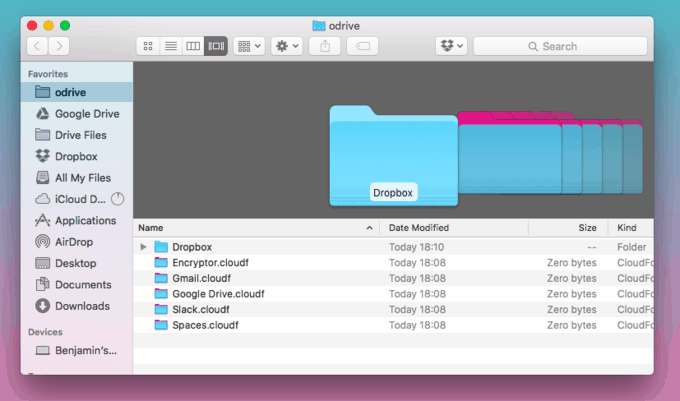This screenshot has width=680, height=401.
Task: Close the odrive Finder window
Action: coord(32,26)
